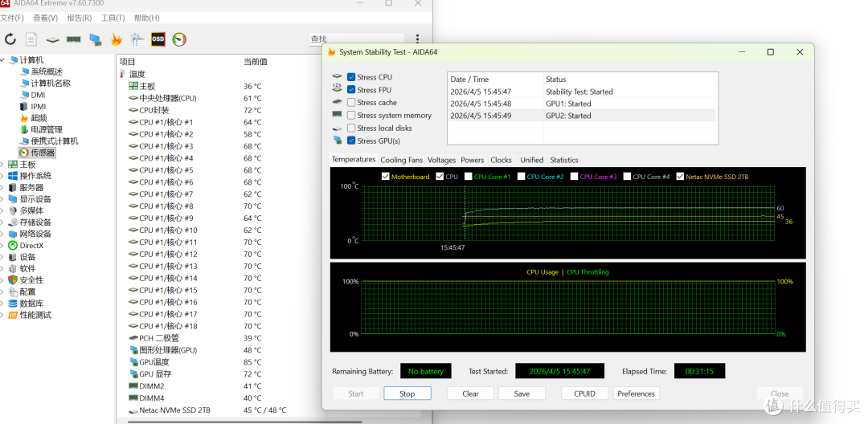Check CPU Core #1 in the graph legend
The width and height of the screenshot is (868, 424).
469,177
